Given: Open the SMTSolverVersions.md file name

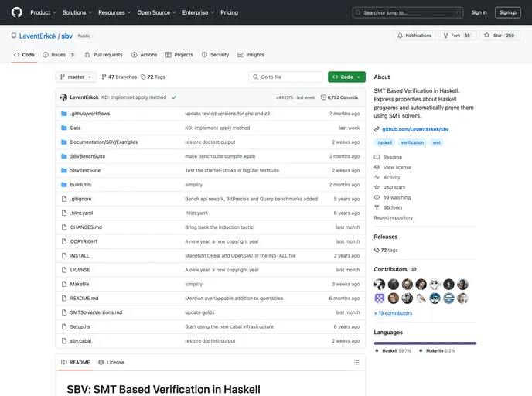Looking at the screenshot, I should [x=96, y=312].
